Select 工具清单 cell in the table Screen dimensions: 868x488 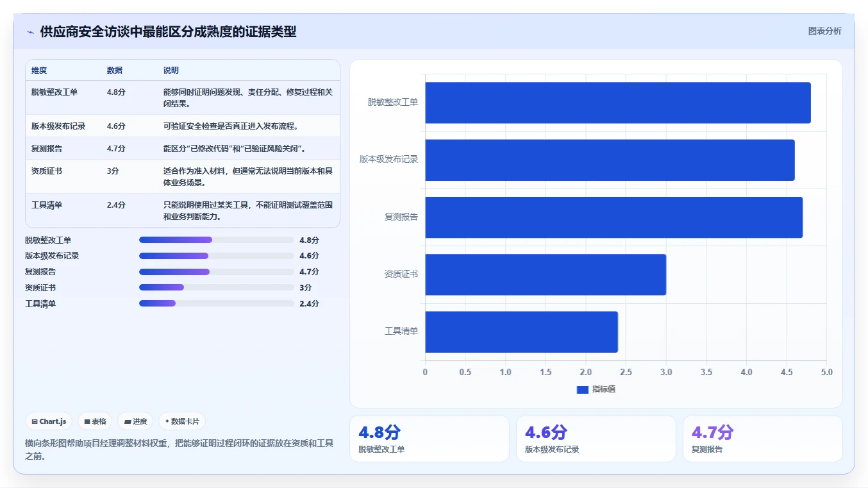click(47, 205)
